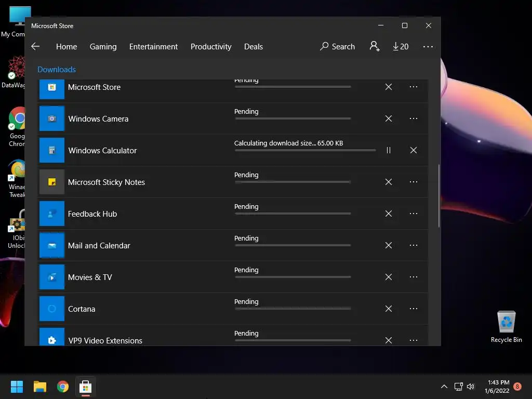Go back using the Store back arrow
Image resolution: width=532 pixels, height=399 pixels.
click(35, 46)
